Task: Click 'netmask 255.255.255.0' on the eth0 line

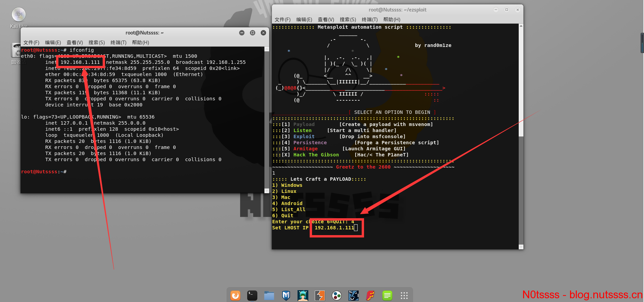Action: point(138,62)
